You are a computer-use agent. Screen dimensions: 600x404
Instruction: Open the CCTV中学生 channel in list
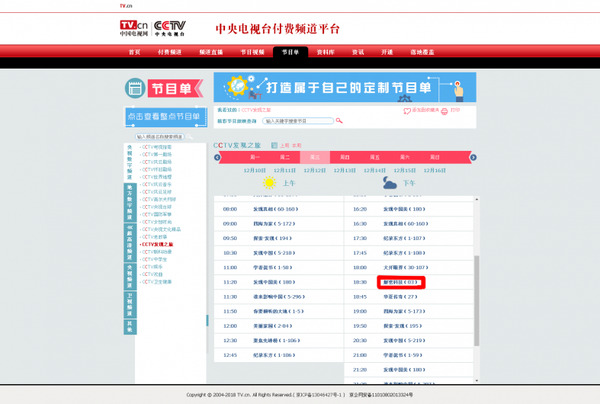click(x=155, y=259)
